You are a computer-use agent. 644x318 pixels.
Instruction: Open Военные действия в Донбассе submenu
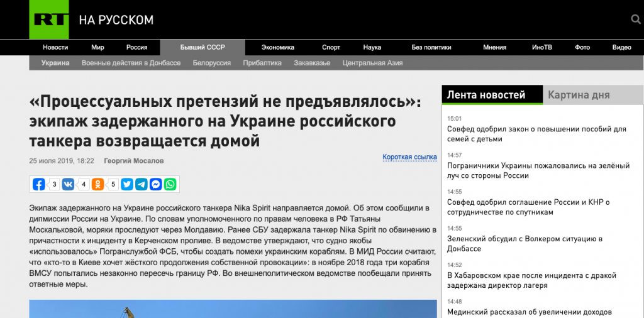click(x=131, y=63)
